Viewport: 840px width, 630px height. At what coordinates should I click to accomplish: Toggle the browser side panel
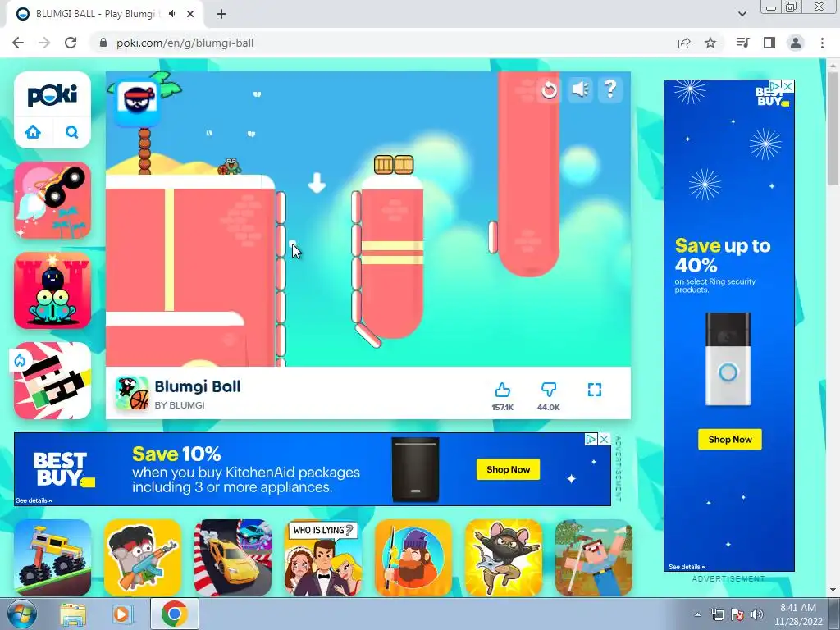pos(769,43)
